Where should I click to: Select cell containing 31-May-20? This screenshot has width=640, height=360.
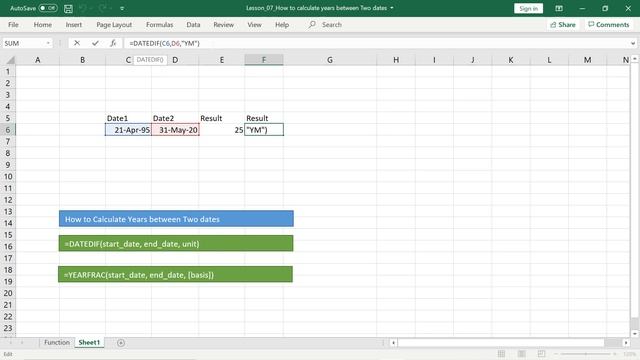click(x=175, y=130)
